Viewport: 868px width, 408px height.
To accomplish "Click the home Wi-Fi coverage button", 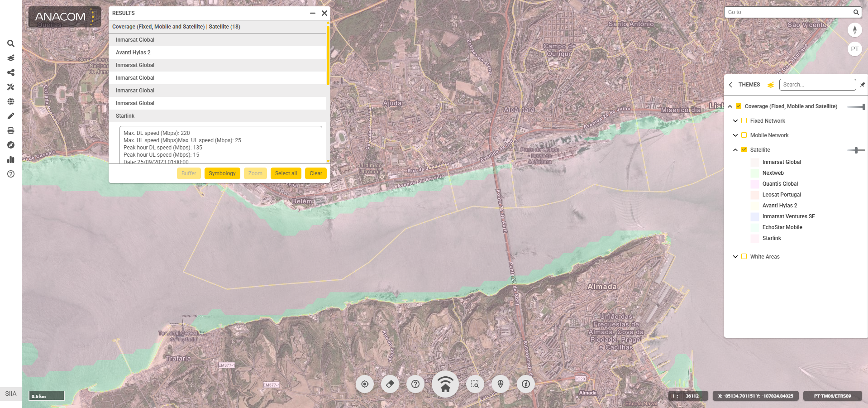I will [x=445, y=384].
